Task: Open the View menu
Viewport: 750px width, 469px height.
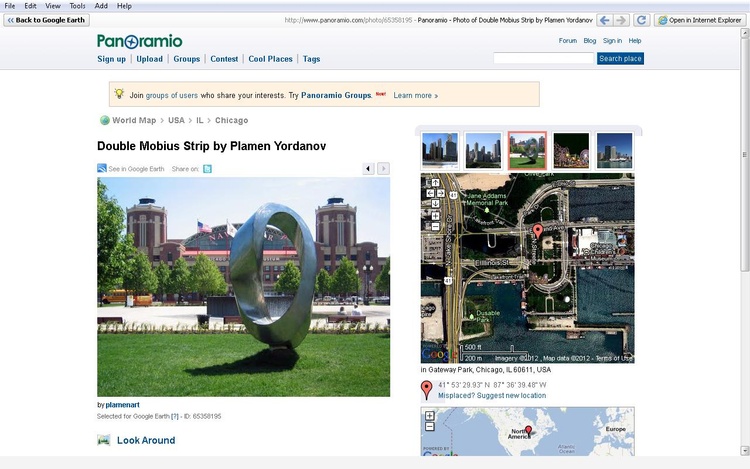Action: coord(52,6)
